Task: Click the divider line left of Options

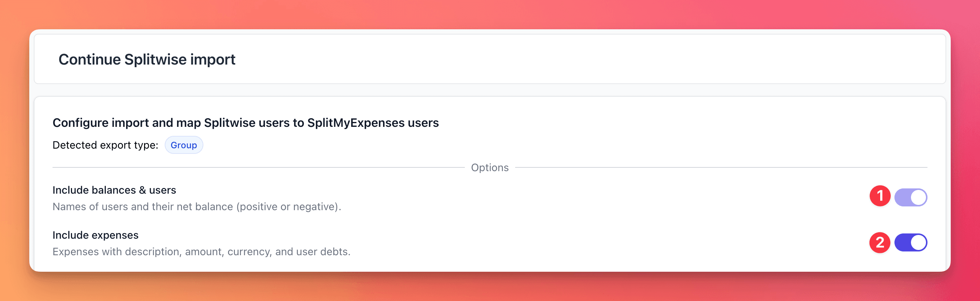Action: (259, 167)
